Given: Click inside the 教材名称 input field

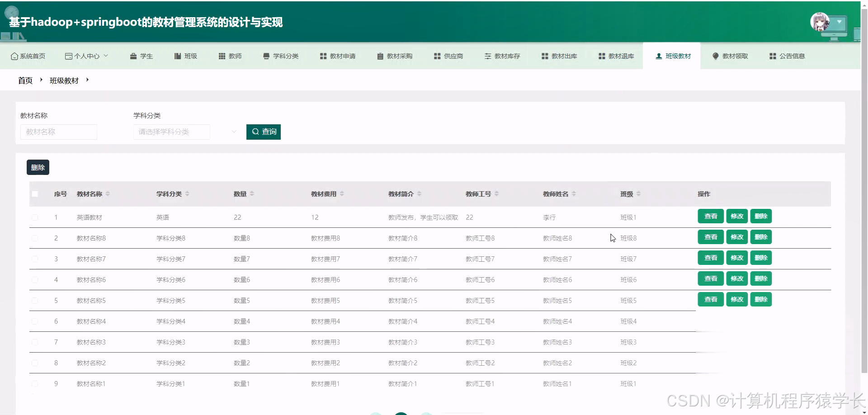Looking at the screenshot, I should [x=59, y=132].
